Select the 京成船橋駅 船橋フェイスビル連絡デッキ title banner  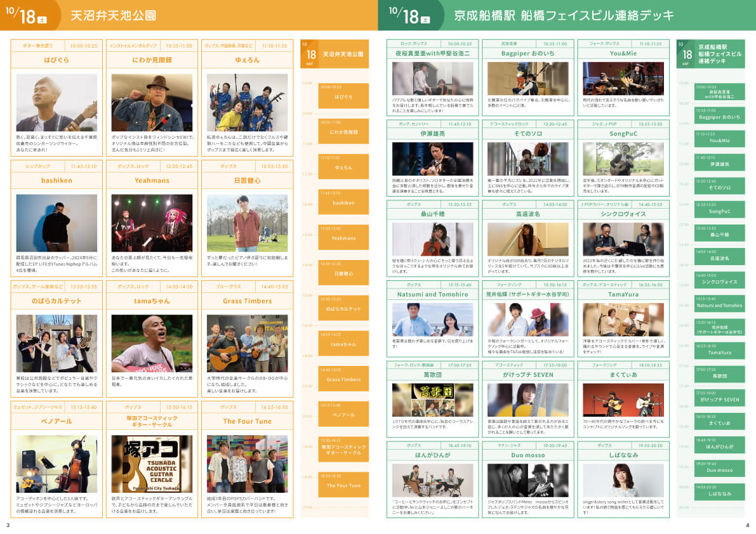564,15
